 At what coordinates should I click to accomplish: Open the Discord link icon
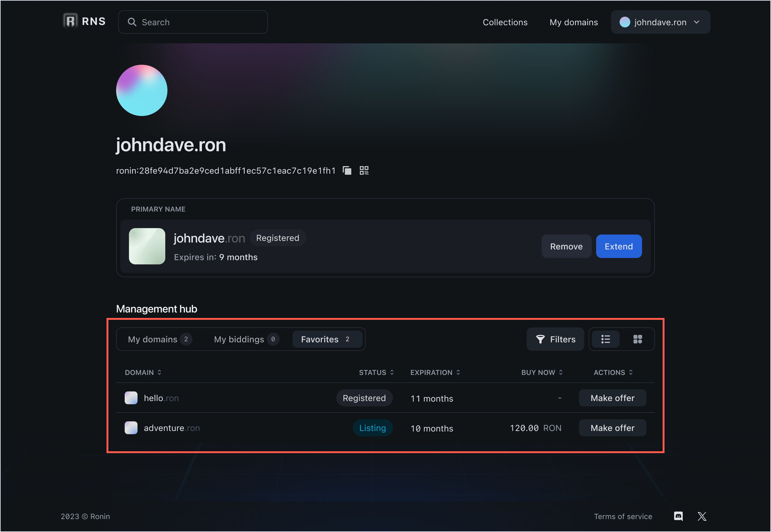coord(678,516)
